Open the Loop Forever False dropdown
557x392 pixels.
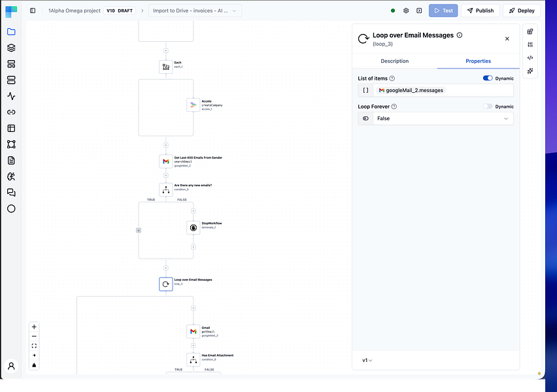[x=443, y=119]
